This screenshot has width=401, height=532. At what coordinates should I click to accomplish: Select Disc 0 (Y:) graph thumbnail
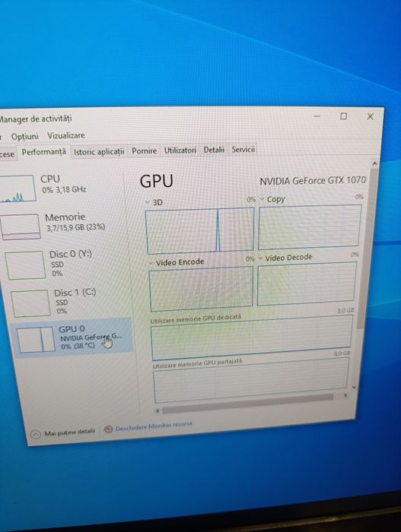tap(25, 265)
